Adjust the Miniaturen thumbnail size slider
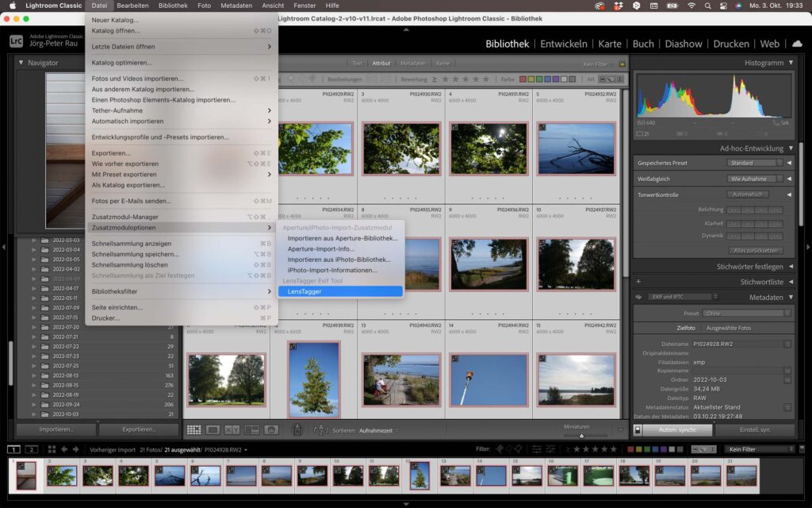This screenshot has width=812, height=508. coord(581,436)
